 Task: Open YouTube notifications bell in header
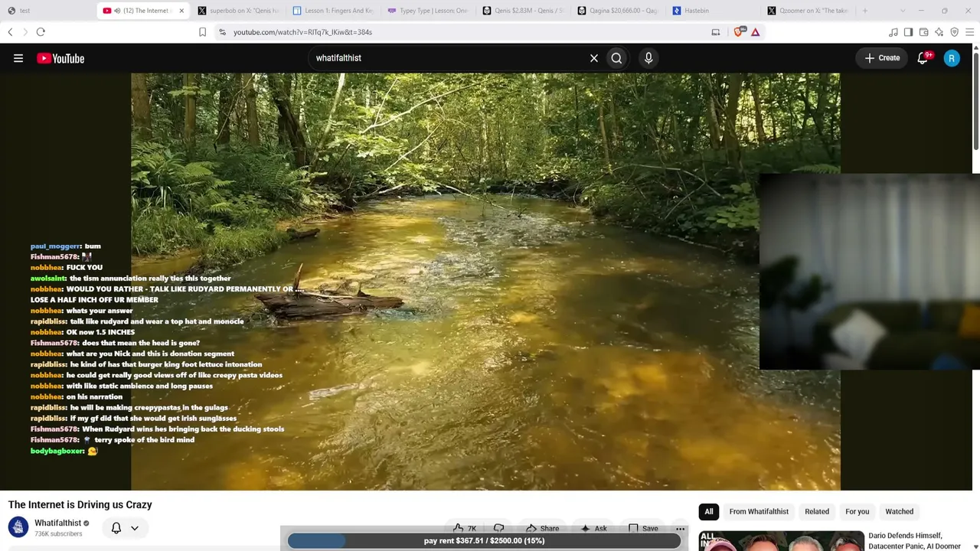coord(923,58)
